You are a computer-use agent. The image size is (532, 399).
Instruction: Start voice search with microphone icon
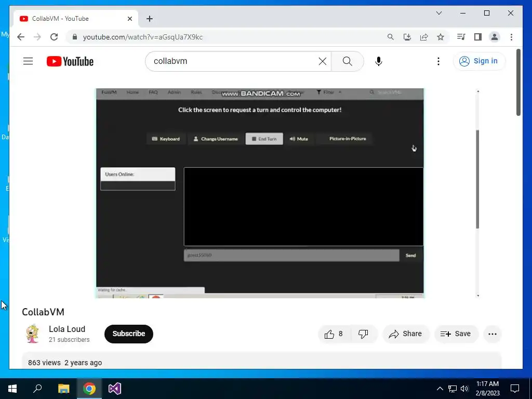[x=379, y=61]
